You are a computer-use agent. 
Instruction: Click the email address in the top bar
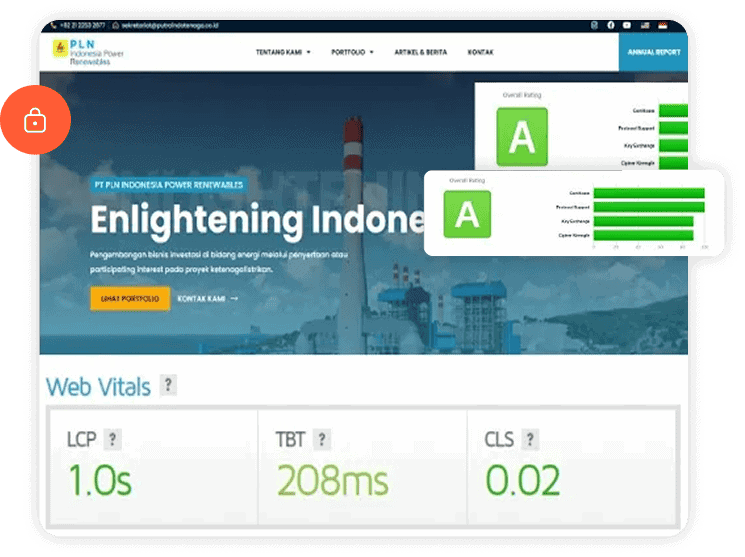[168, 25]
